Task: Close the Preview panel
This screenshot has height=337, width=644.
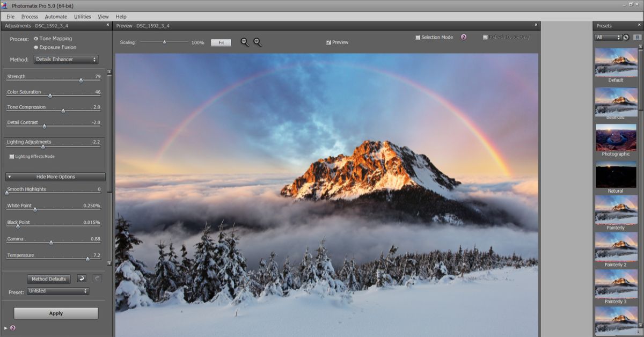Action: coord(536,25)
